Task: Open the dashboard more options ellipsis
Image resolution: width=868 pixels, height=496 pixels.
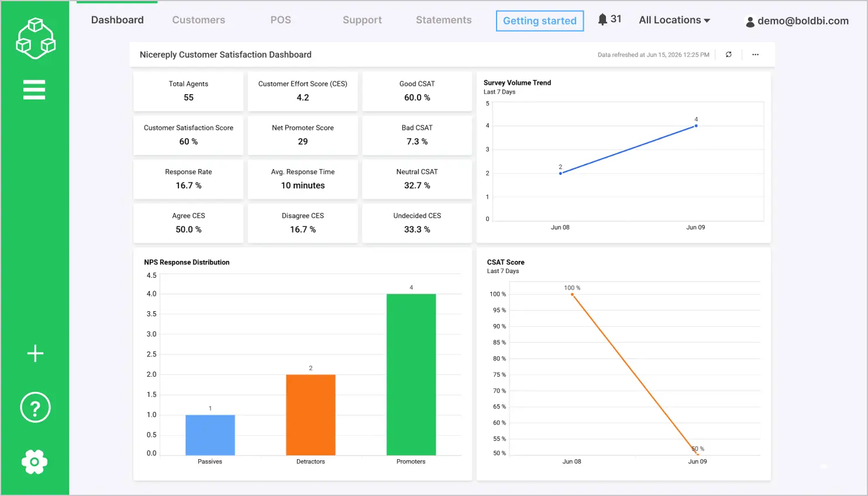Action: coord(755,54)
